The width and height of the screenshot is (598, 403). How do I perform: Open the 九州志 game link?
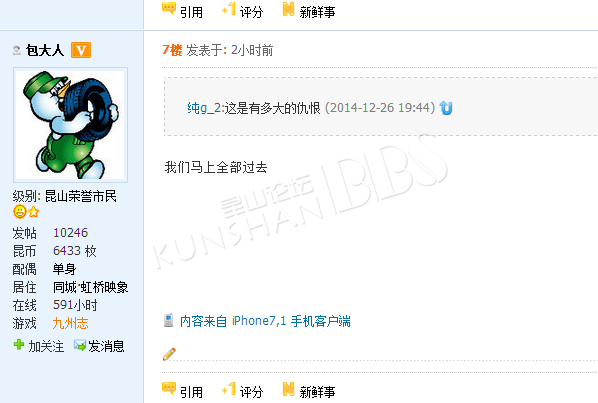[x=71, y=324]
